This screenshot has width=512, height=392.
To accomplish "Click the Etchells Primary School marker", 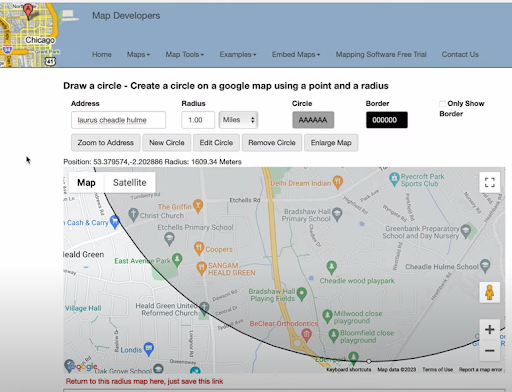I will [169, 239].
